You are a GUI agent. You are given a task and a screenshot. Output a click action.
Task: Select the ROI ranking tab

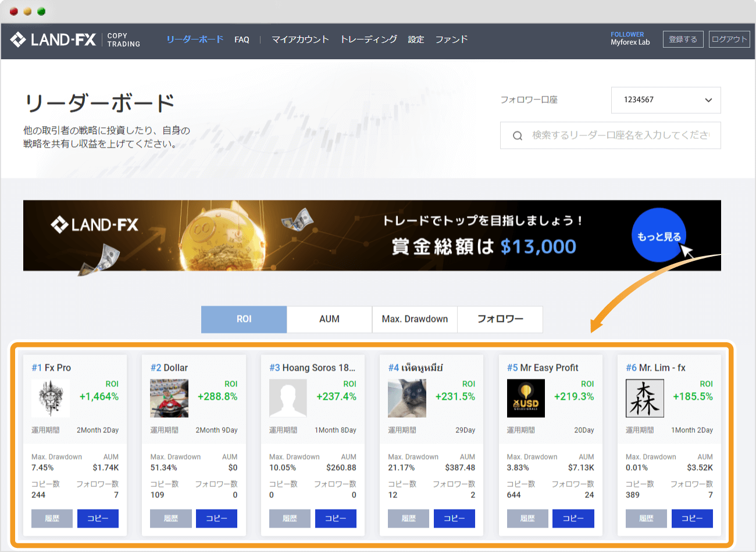[x=244, y=319]
